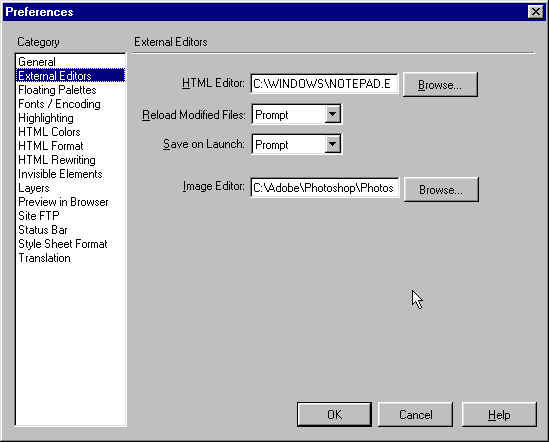Choose Fonts / Encoding category
The width and height of the screenshot is (549, 442).
pyautogui.click(x=59, y=104)
